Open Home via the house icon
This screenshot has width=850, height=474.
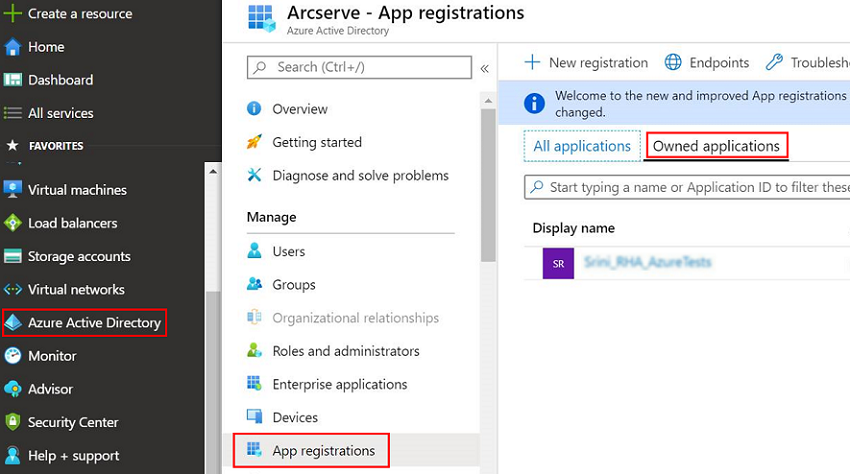(12, 47)
